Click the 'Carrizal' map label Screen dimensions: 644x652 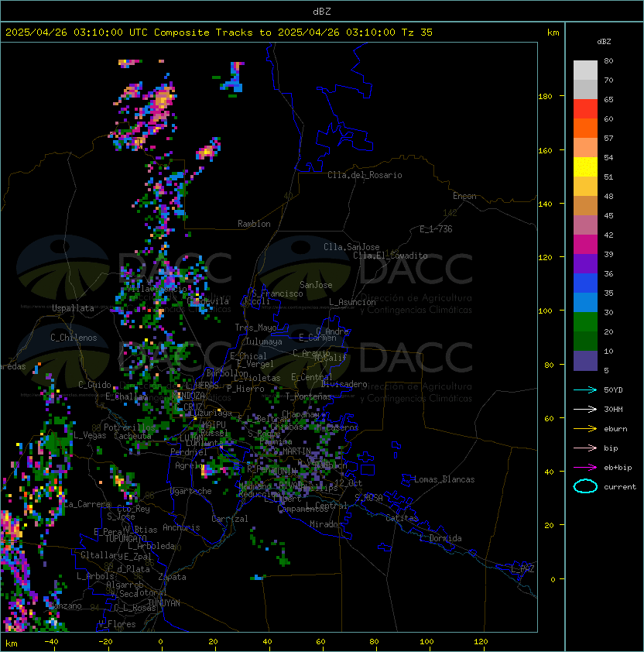pos(229,519)
